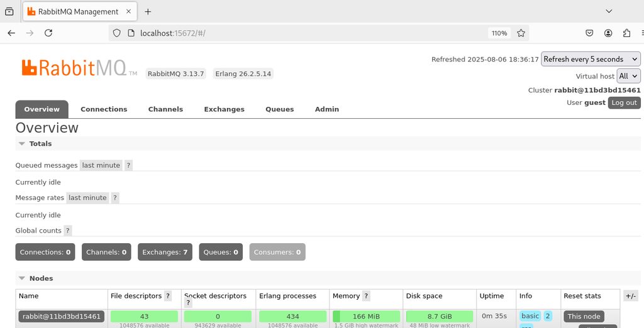Click the site information page icon
The image size is (644, 328).
131,33
